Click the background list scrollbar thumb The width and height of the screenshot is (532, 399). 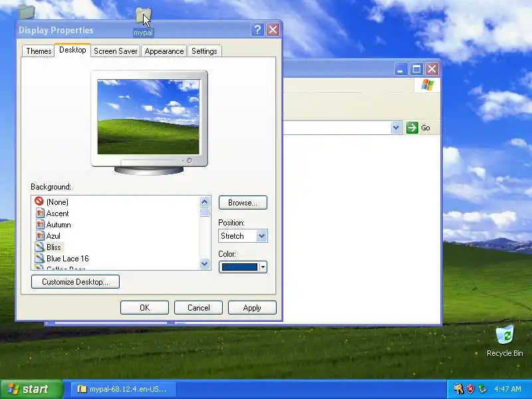point(205,212)
